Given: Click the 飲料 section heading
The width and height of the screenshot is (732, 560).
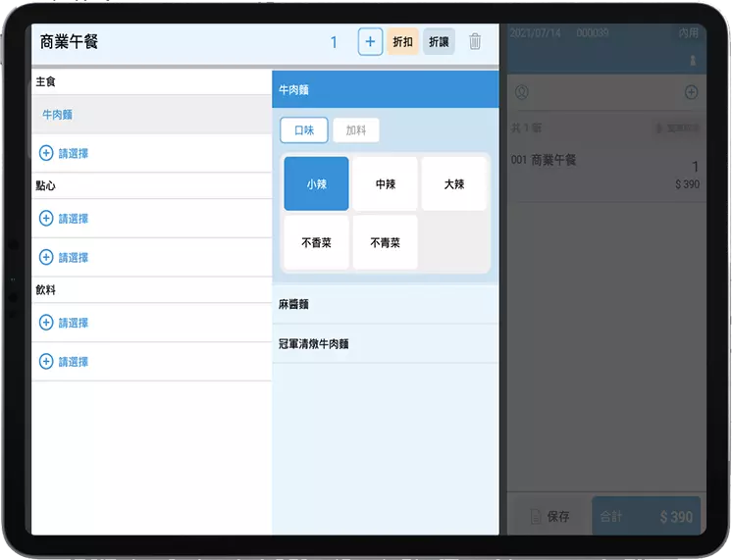Looking at the screenshot, I should (x=46, y=289).
